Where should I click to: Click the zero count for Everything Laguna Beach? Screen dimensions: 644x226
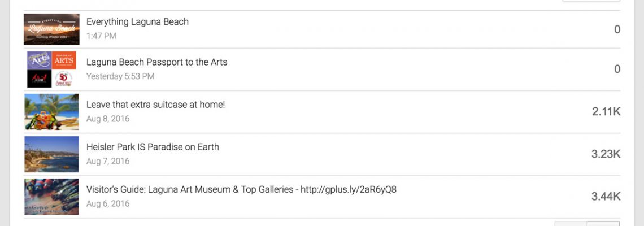coord(617,29)
